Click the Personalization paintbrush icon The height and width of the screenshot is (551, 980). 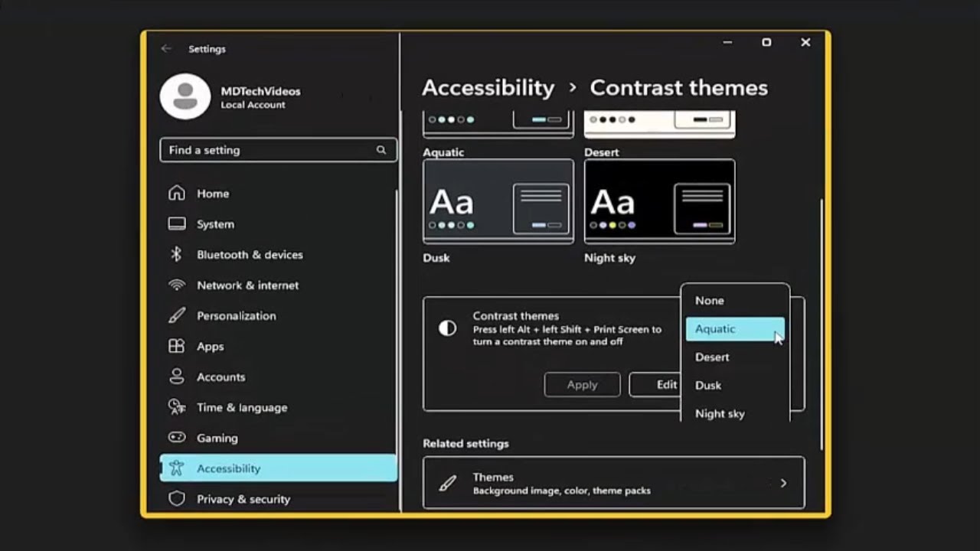point(177,315)
